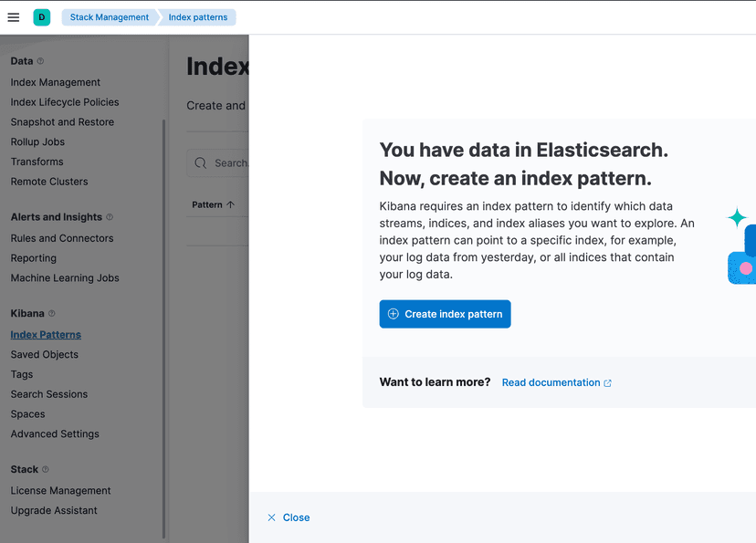Click the flyout Close X icon
This screenshot has height=543, width=756.
[272, 517]
